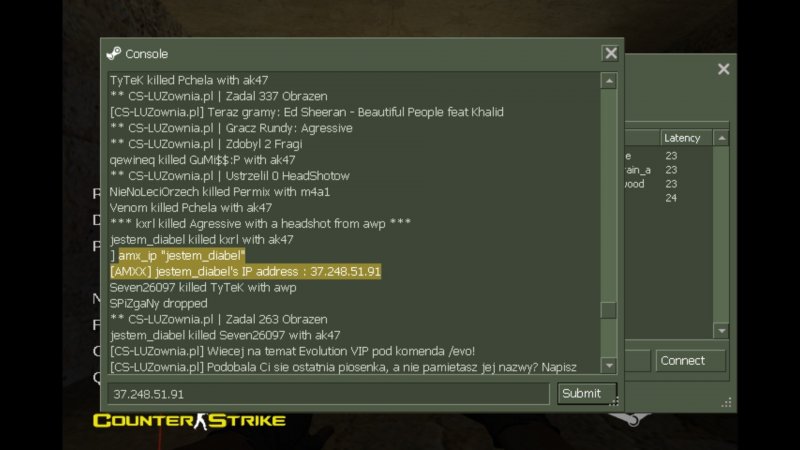Close the Console window
This screenshot has height=450, width=800.
click(610, 53)
